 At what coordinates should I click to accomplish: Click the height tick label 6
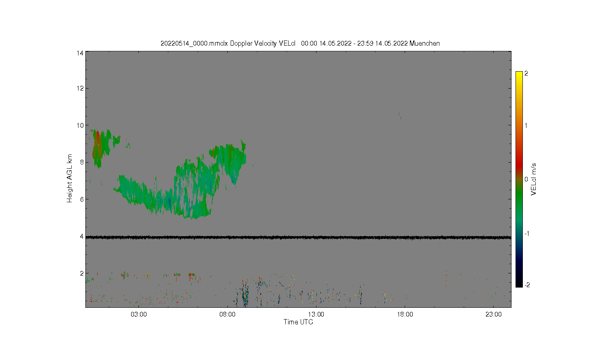(82, 199)
